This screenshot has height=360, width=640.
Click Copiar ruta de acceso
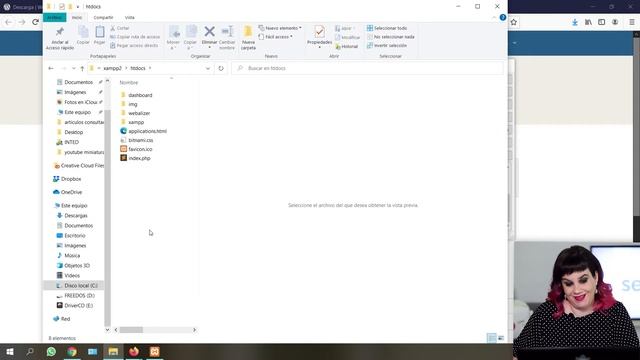[x=135, y=37]
